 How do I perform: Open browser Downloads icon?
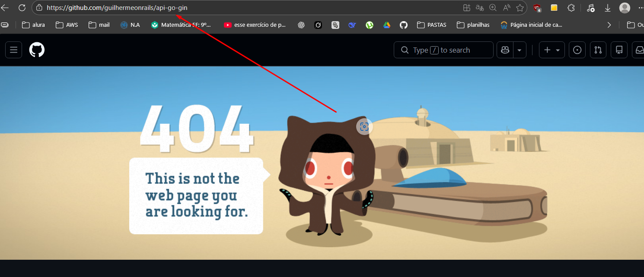coord(607,8)
